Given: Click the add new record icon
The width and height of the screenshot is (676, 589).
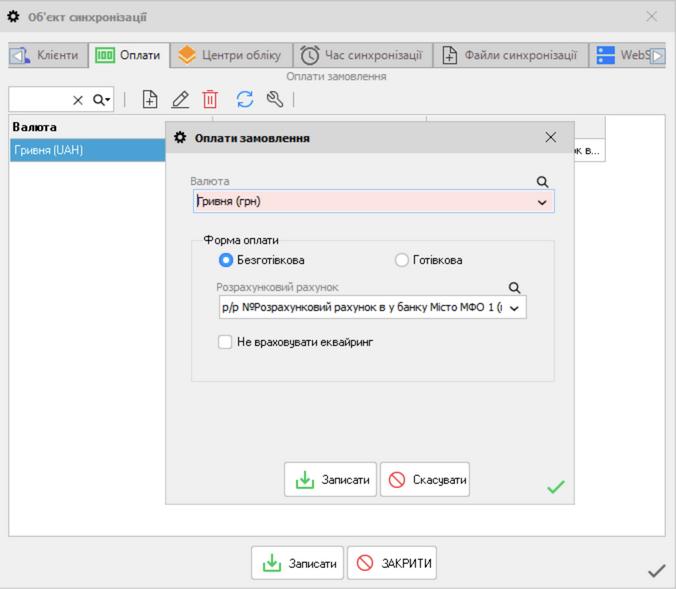Looking at the screenshot, I should tap(150, 99).
